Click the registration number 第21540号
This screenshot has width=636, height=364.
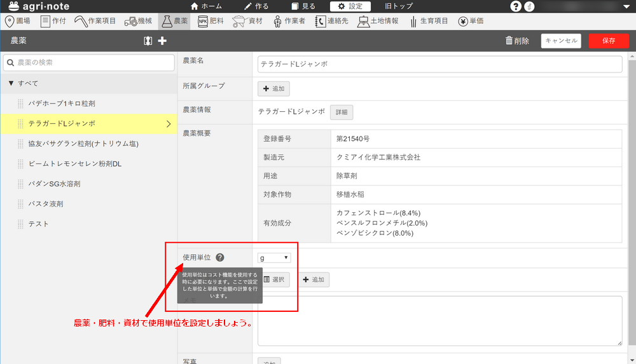[353, 139]
